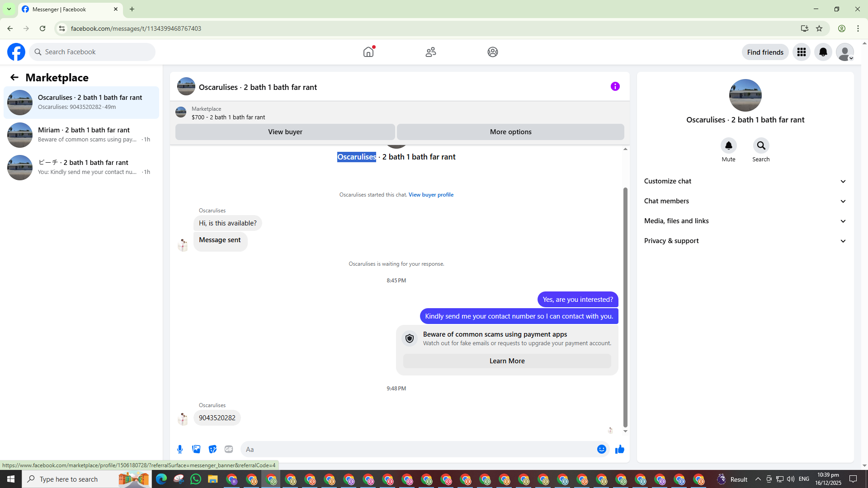Expand the Chat members section
Image resolution: width=868 pixels, height=488 pixels.
745,201
